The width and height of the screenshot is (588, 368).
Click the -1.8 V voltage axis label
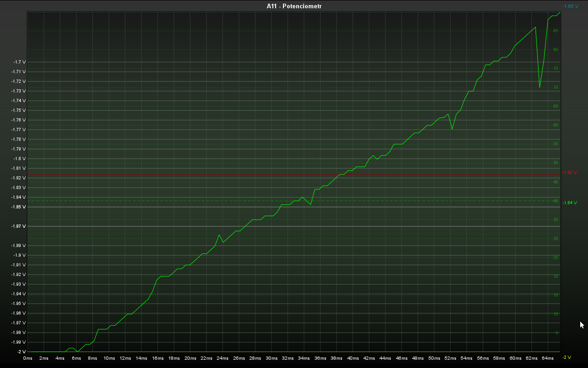pos(19,159)
